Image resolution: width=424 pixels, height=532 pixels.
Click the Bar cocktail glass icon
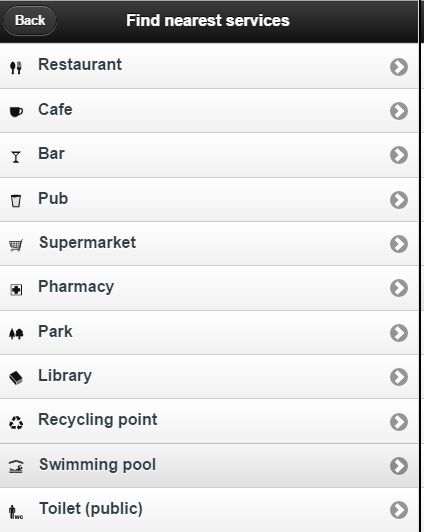(x=16, y=157)
